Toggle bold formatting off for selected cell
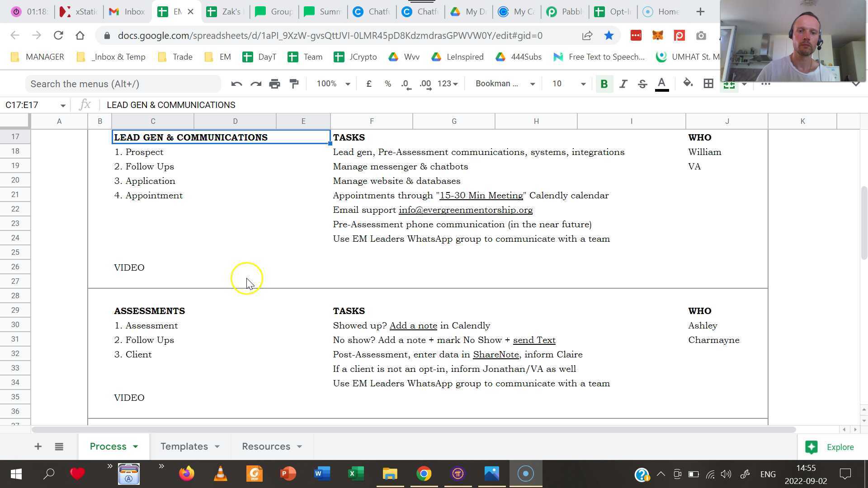The height and width of the screenshot is (488, 868). pos(604,84)
